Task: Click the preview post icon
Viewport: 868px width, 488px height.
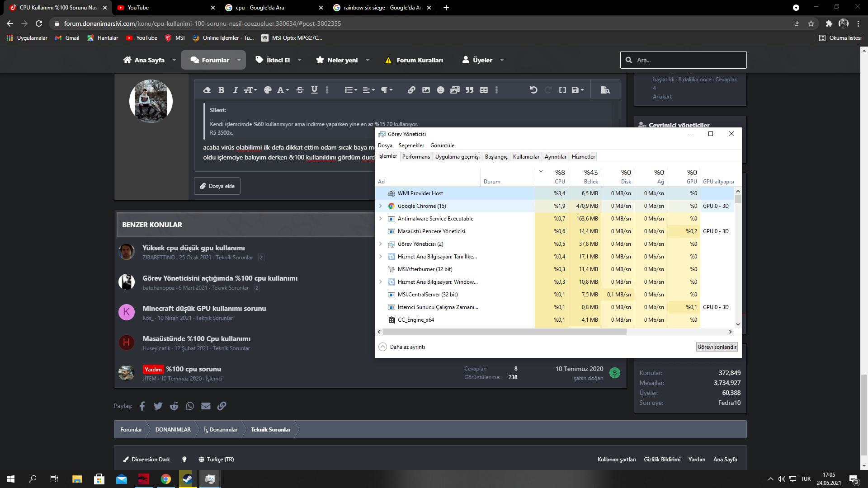Action: (x=605, y=90)
